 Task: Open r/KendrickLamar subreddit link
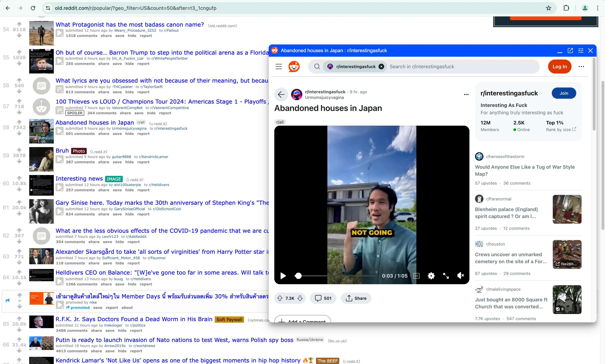tap(153, 157)
